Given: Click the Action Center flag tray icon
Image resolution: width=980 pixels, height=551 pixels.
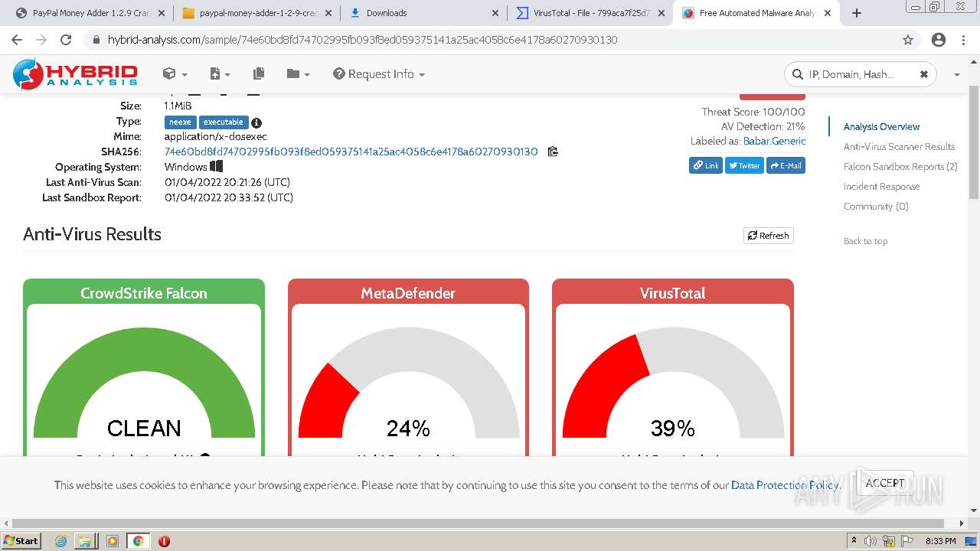Looking at the screenshot, I should click(906, 541).
